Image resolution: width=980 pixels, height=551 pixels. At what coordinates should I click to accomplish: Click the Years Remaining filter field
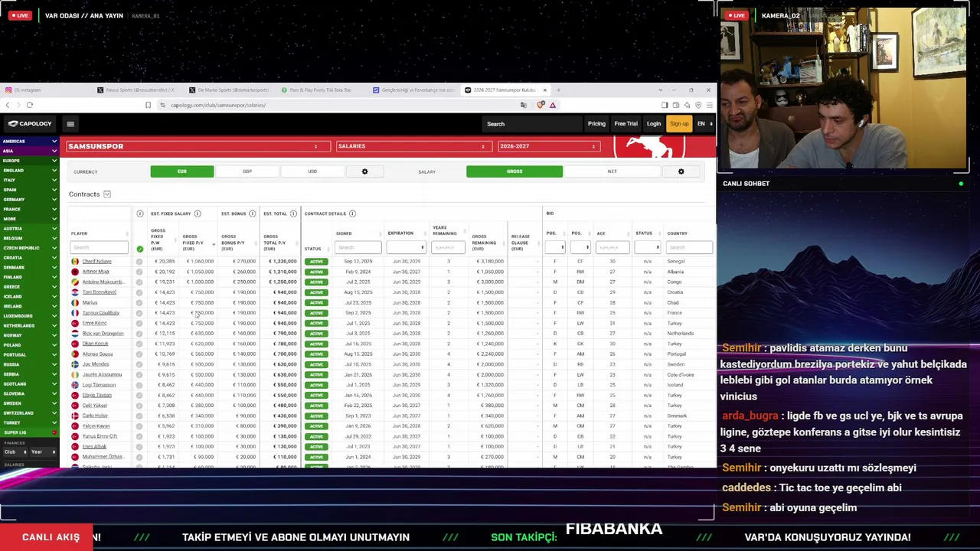click(448, 247)
